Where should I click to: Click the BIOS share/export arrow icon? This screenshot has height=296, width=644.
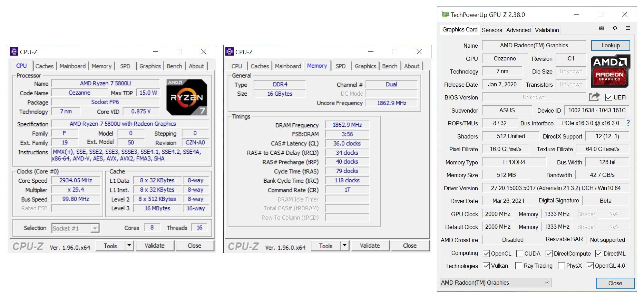coord(594,97)
